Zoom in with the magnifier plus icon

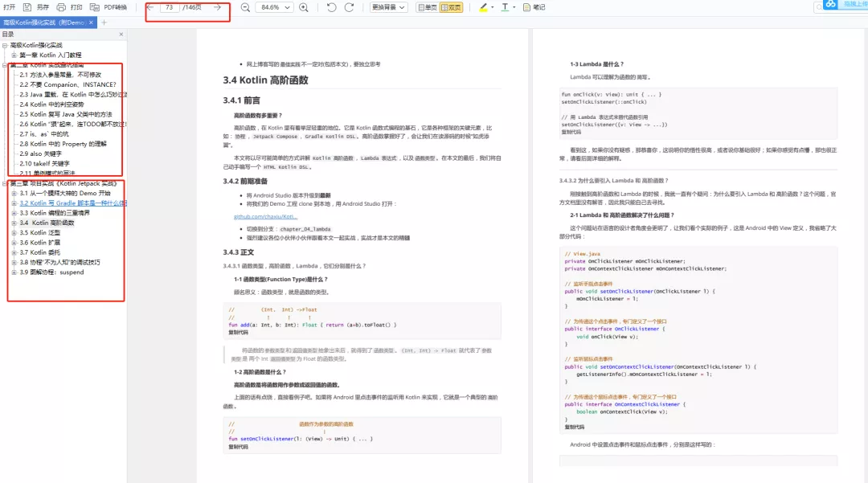click(x=303, y=6)
